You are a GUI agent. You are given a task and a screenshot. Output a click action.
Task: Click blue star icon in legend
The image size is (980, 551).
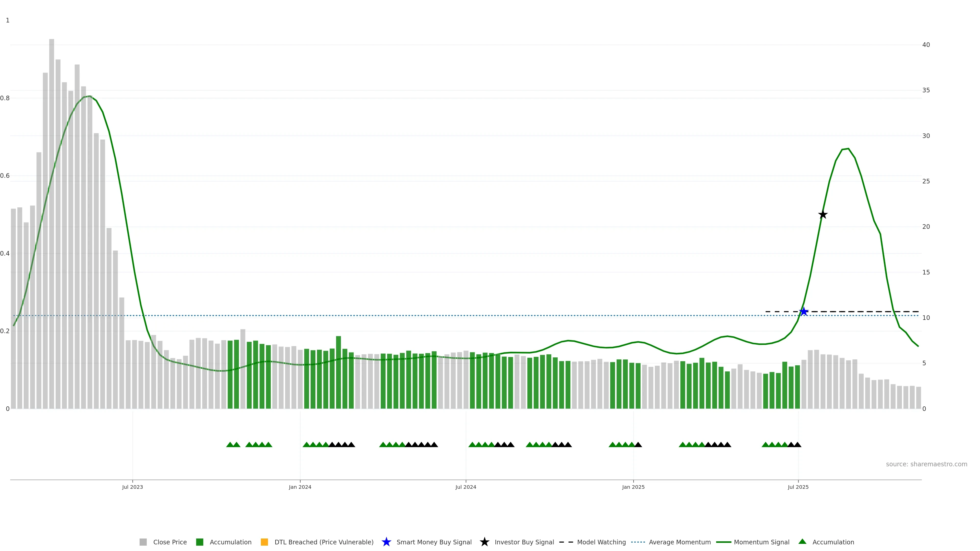386,542
